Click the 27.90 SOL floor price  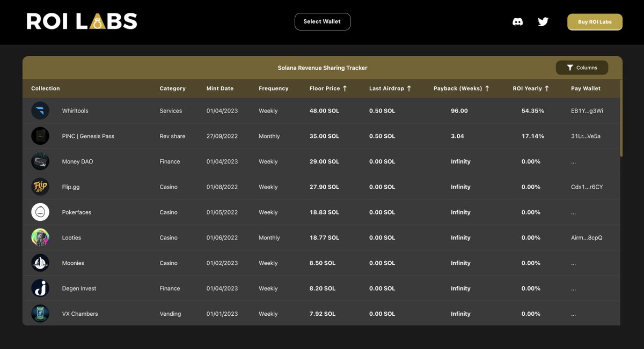click(x=325, y=187)
